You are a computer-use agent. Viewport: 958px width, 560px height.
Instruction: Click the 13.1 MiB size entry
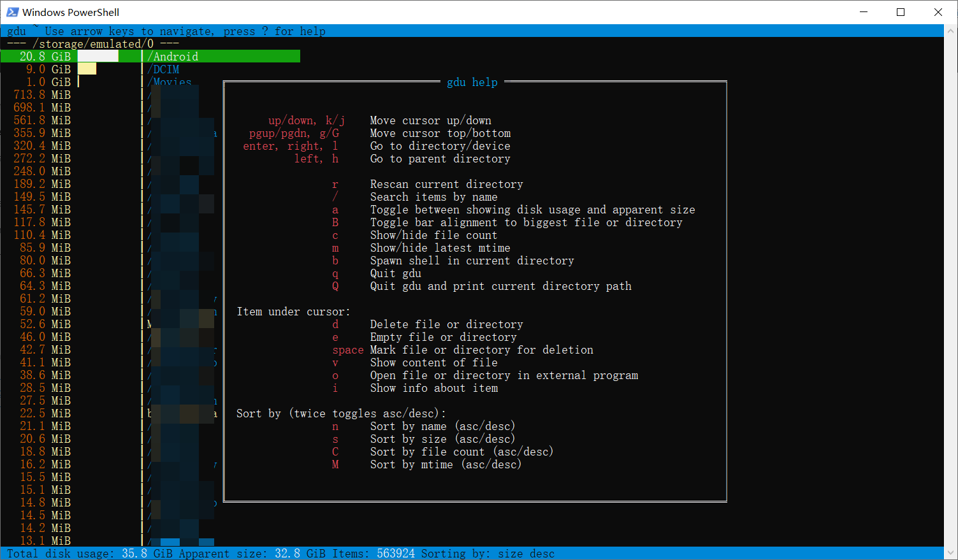(x=45, y=541)
